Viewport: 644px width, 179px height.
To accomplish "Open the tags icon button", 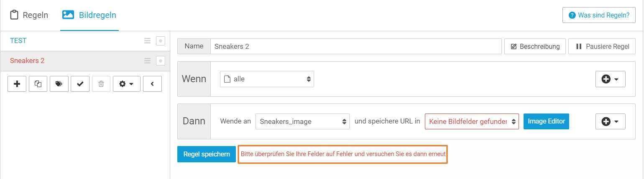I will coord(59,84).
